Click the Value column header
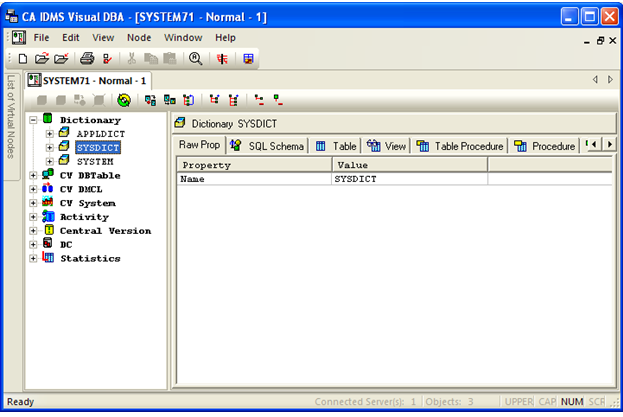 tap(410, 165)
